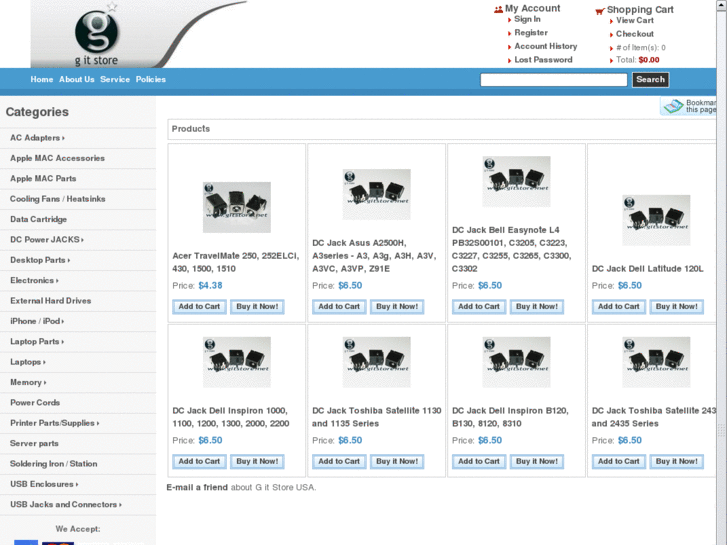
Task: Buy Toshiba Satellite 2435 jack now
Action: click(x=676, y=462)
